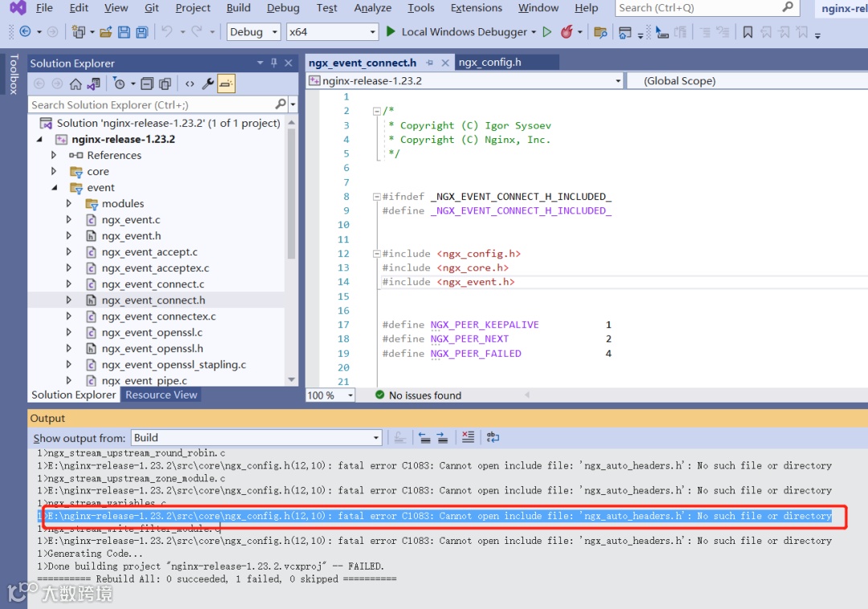The image size is (868, 609).
Task: Close the ngx_event_connect.h tab
Action: point(445,63)
